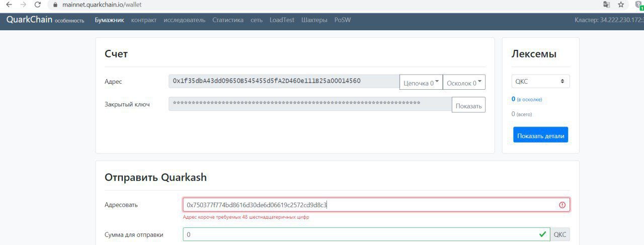This screenshot has width=644, height=245.
Task: Open the QKC token selector
Action: 540,81
